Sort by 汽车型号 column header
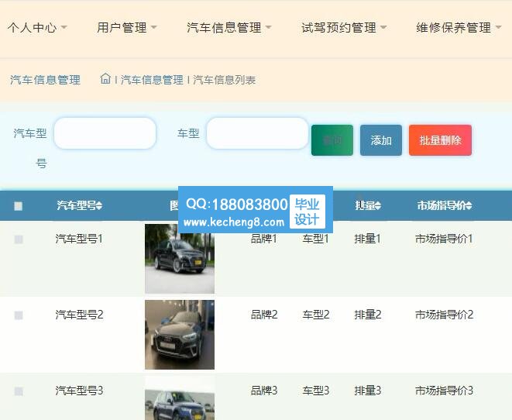The height and width of the screenshot is (420, 512). 80,205
